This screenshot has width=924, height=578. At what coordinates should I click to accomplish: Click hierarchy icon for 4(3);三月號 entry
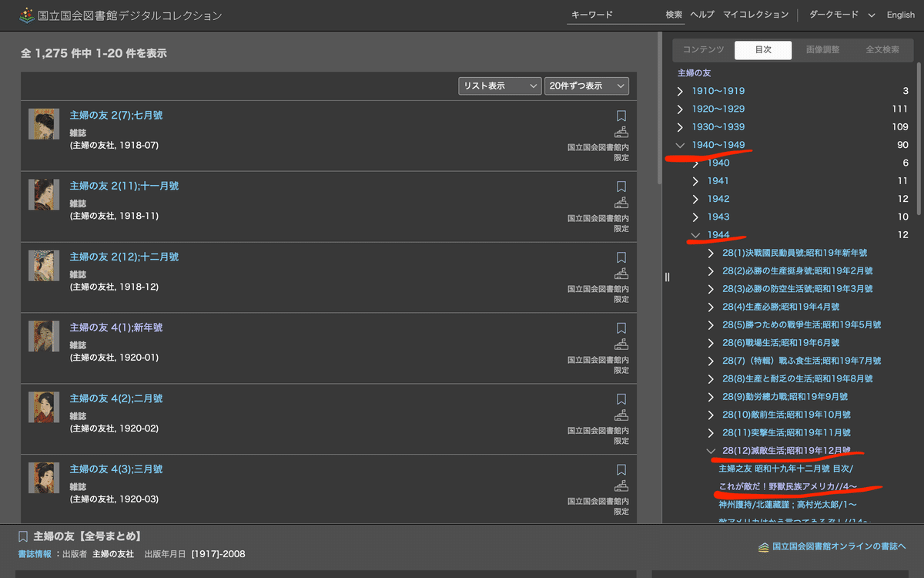click(x=621, y=486)
